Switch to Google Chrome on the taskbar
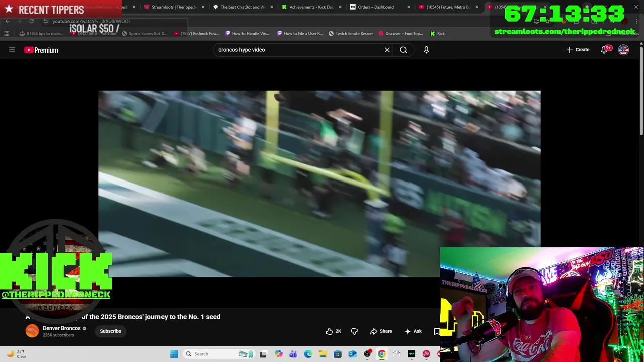Image resolution: width=644 pixels, height=362 pixels. (x=382, y=354)
